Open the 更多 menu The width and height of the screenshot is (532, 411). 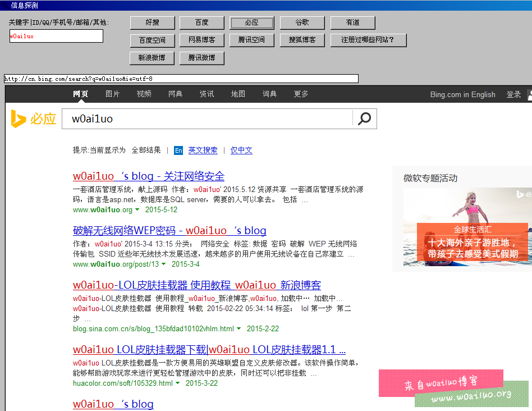pos(301,94)
